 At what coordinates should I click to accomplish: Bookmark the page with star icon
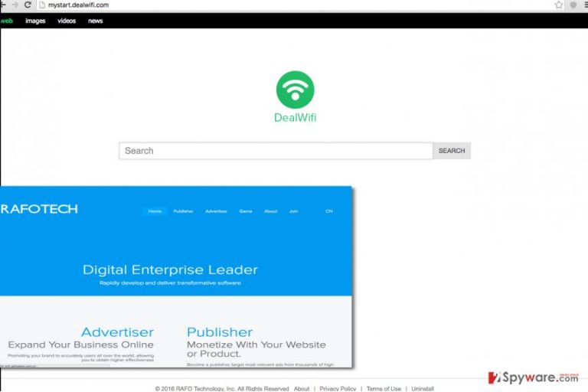coord(559,5)
